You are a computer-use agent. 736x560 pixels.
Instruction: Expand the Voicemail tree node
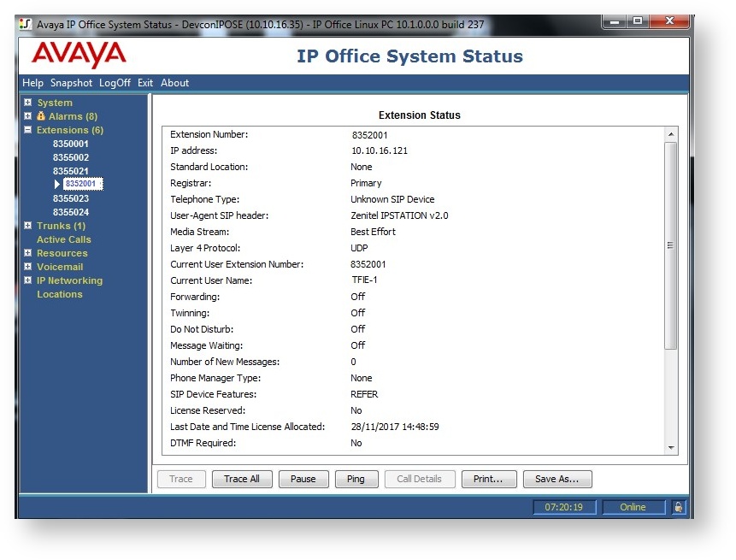28,267
